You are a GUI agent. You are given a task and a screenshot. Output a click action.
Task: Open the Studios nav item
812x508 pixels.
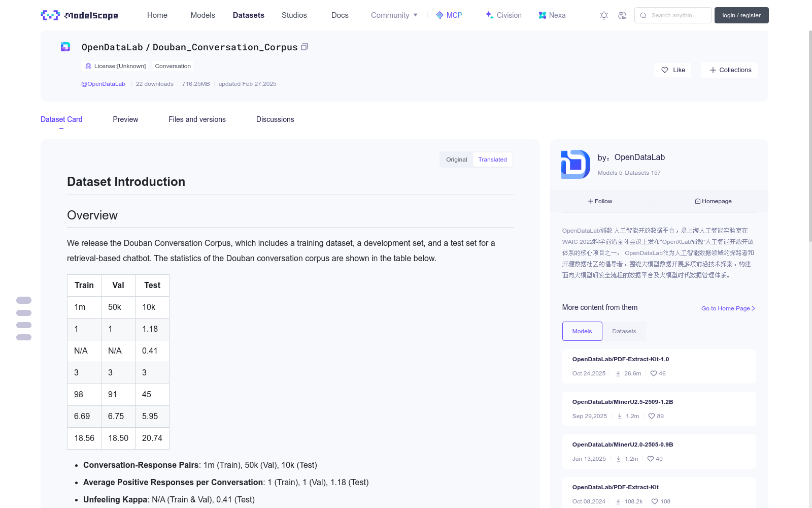(294, 15)
